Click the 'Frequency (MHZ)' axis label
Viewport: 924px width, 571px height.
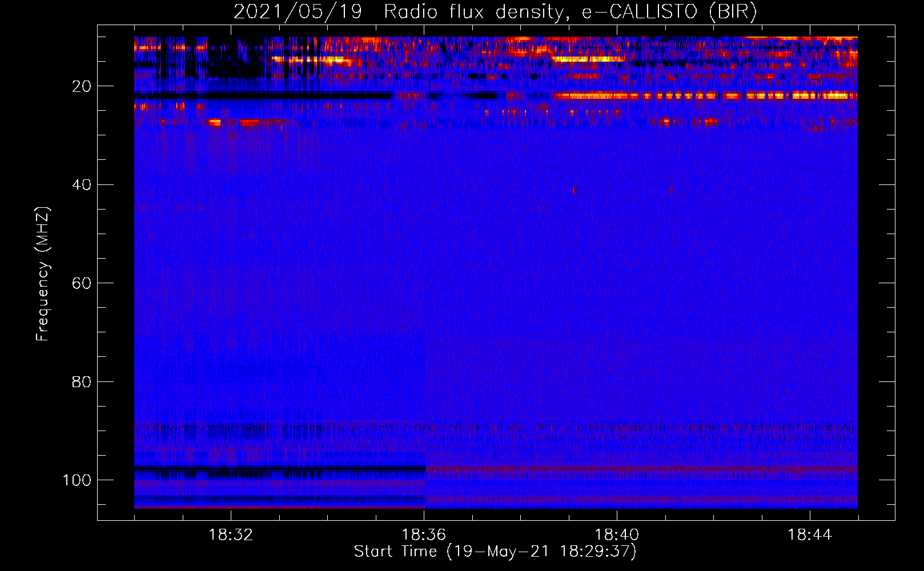click(43, 274)
